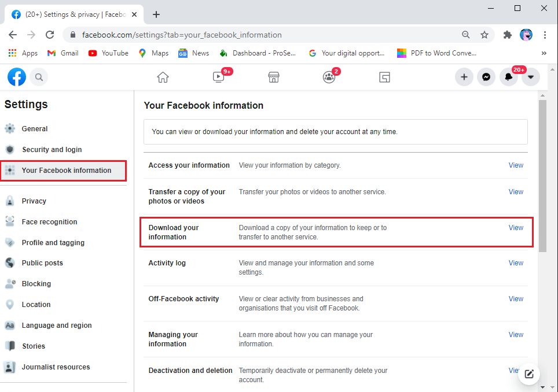
Task: Click the browser scrollbar down arrow
Action: pyautogui.click(x=553, y=387)
